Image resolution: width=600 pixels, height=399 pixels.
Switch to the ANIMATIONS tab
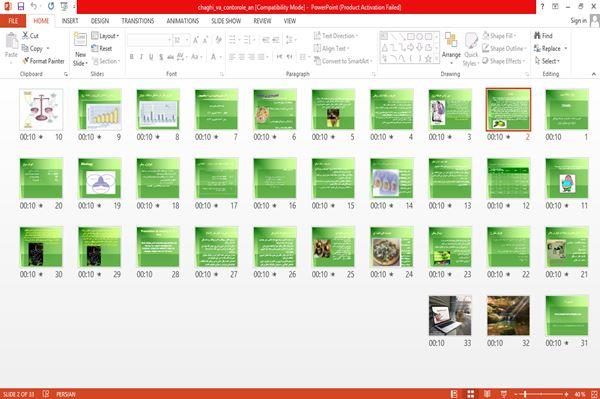tap(183, 21)
